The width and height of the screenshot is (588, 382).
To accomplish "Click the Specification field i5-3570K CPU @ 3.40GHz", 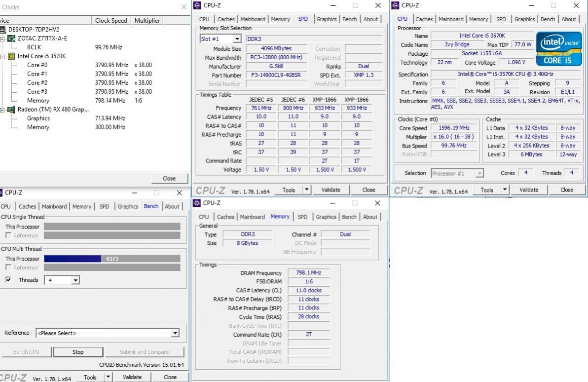I will coord(506,75).
